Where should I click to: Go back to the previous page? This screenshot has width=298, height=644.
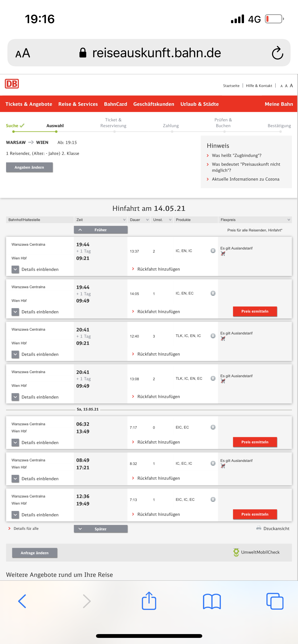[22, 601]
